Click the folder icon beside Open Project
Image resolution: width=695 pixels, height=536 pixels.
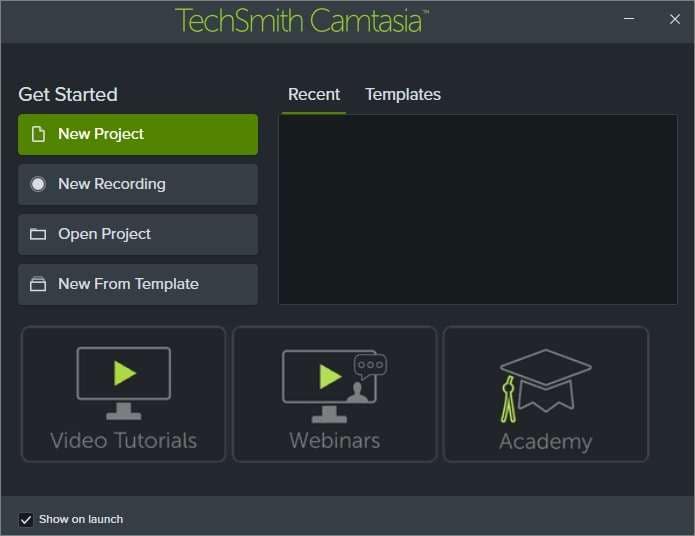38,234
